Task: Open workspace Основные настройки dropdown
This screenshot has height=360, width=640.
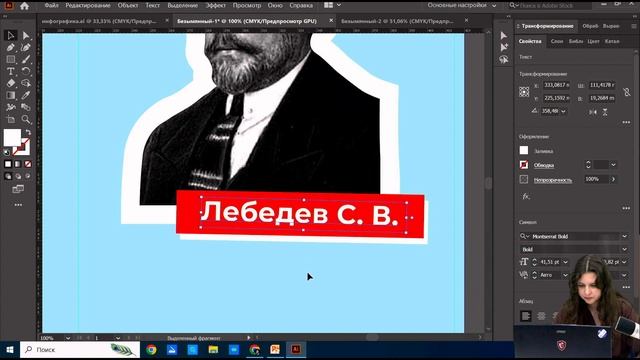Action: point(462,5)
